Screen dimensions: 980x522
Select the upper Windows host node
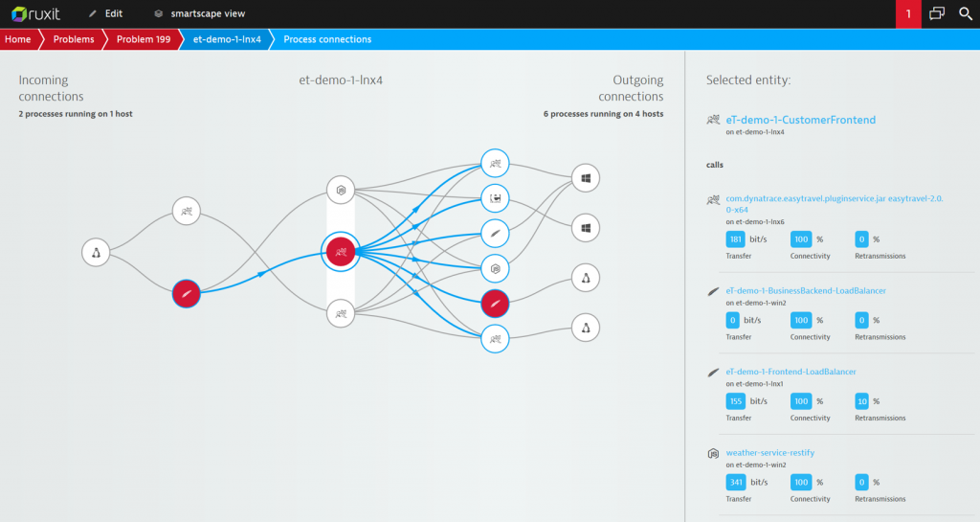click(x=586, y=178)
